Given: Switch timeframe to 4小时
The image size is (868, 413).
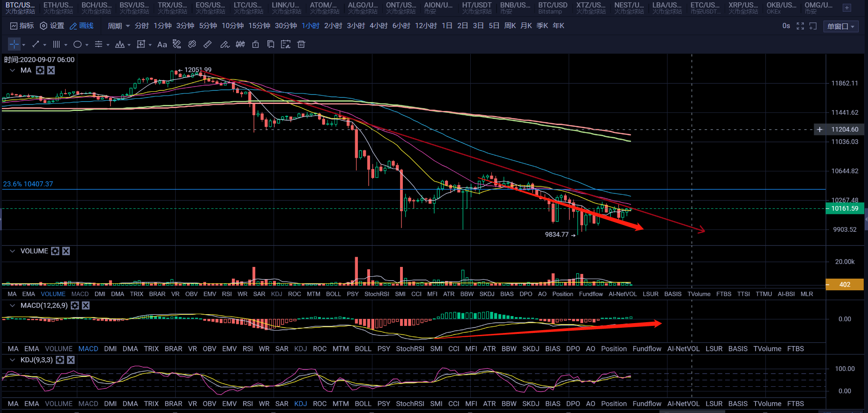Looking at the screenshot, I should [378, 26].
